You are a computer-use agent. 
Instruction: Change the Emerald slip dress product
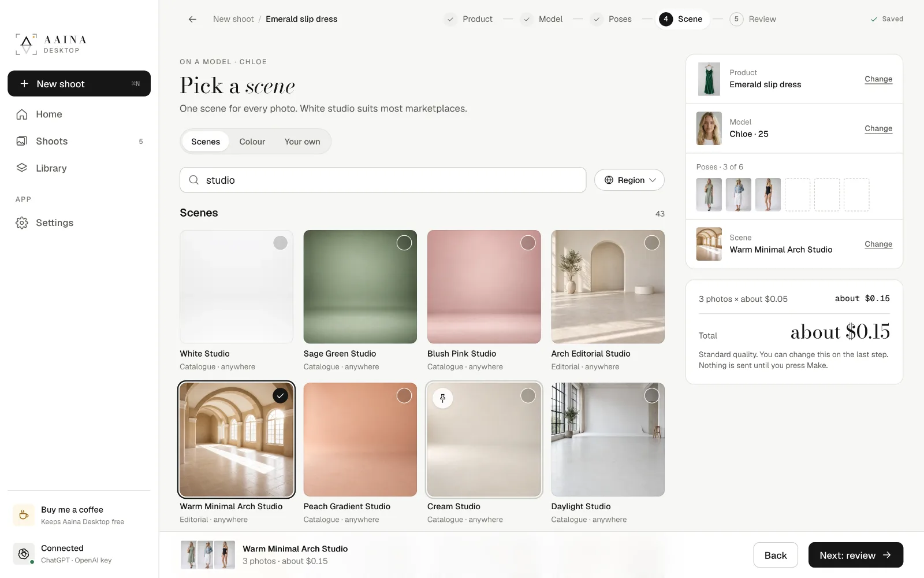(878, 79)
